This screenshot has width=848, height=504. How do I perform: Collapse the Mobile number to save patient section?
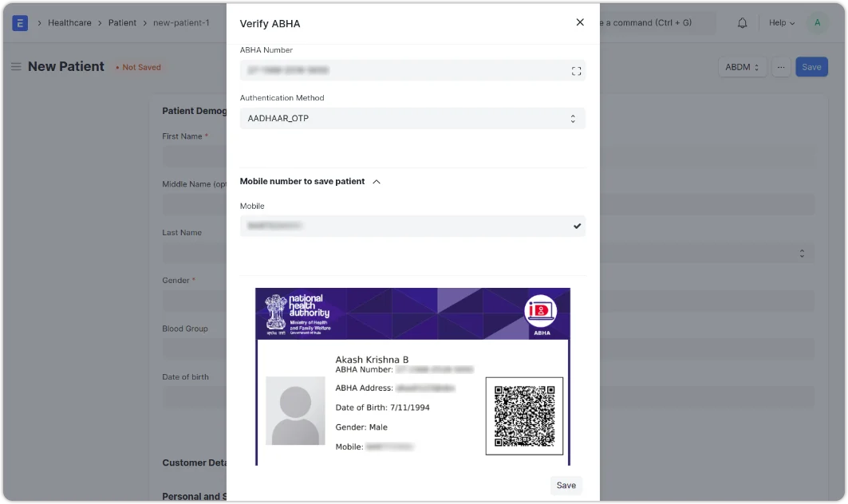(x=376, y=181)
